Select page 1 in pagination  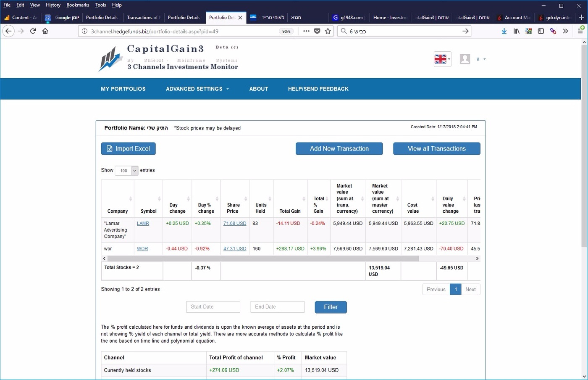point(455,289)
